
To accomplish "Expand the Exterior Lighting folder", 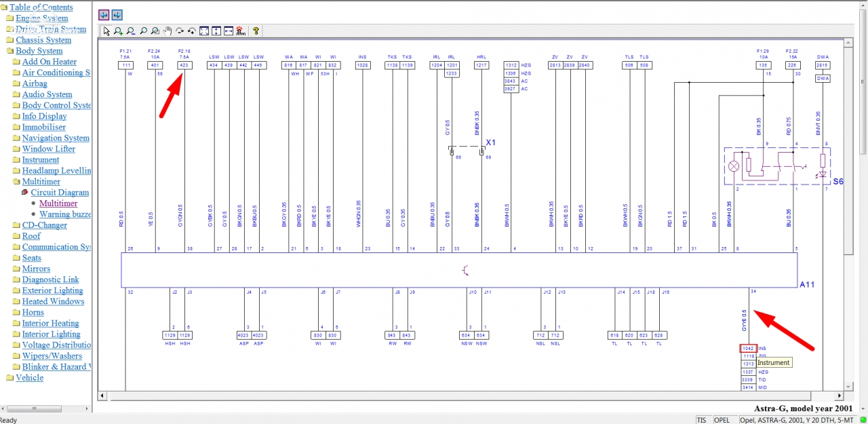I will pyautogui.click(x=16, y=290).
